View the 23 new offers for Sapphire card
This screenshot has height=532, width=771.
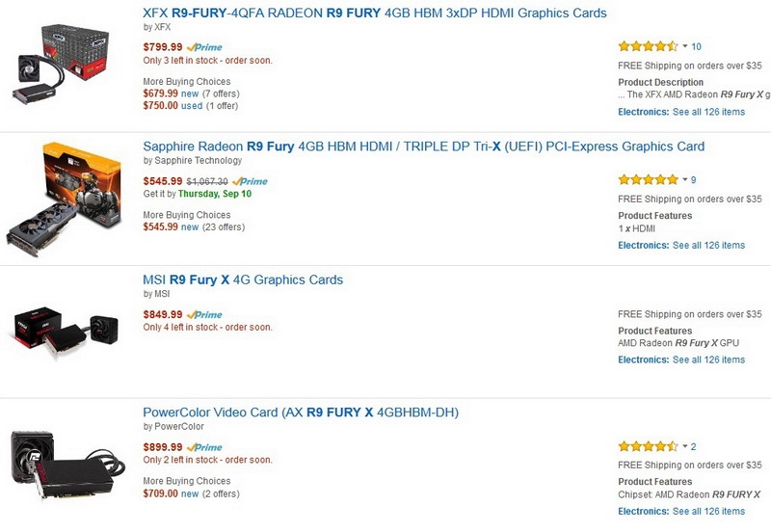click(x=194, y=227)
